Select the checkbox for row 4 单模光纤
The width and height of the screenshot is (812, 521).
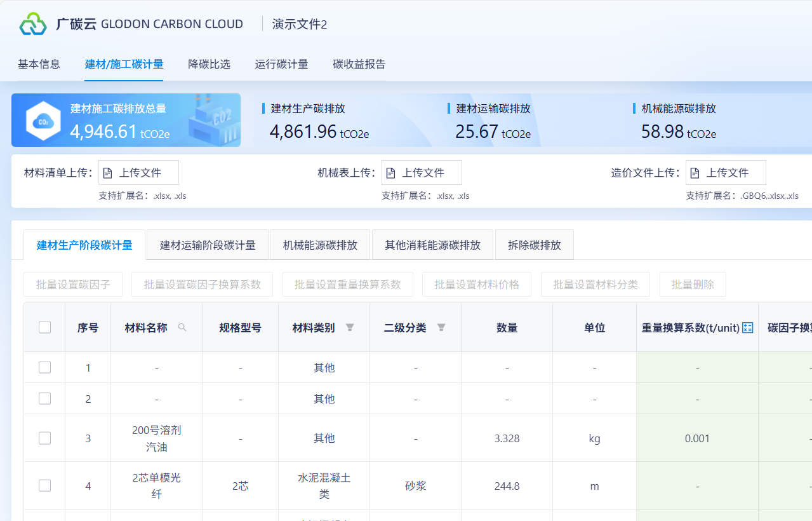point(44,485)
